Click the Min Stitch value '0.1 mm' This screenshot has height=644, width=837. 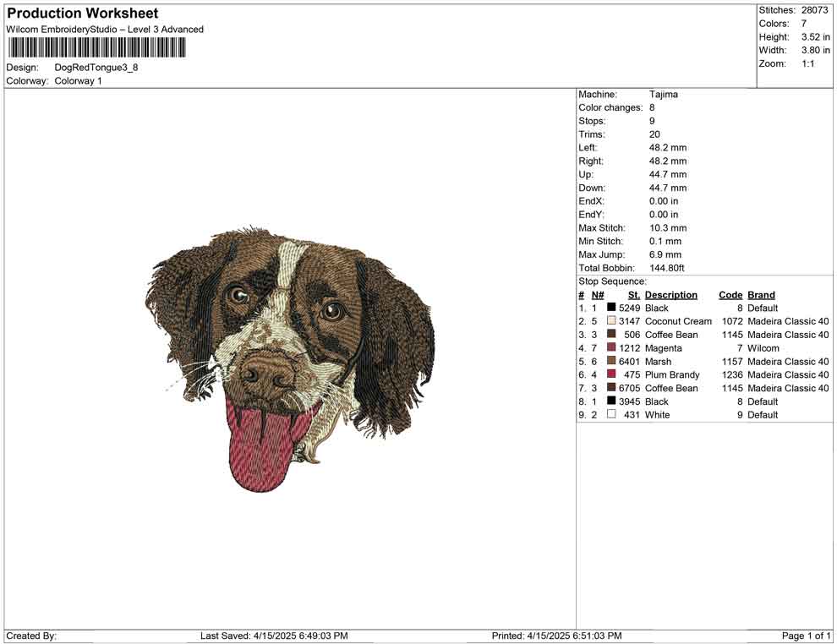pyautogui.click(x=665, y=241)
